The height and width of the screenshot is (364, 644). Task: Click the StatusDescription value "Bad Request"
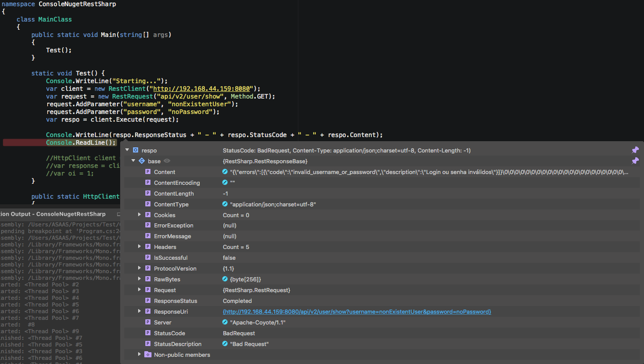click(x=249, y=344)
